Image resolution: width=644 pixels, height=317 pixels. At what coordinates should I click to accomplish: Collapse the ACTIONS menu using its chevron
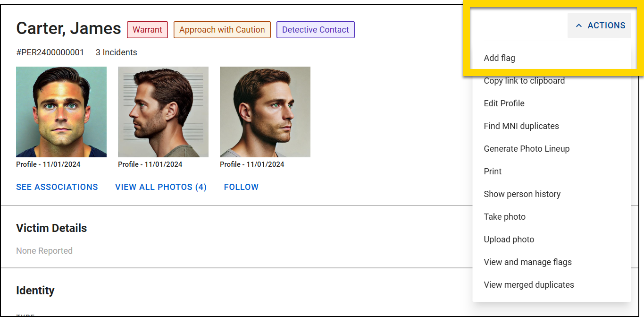click(579, 26)
